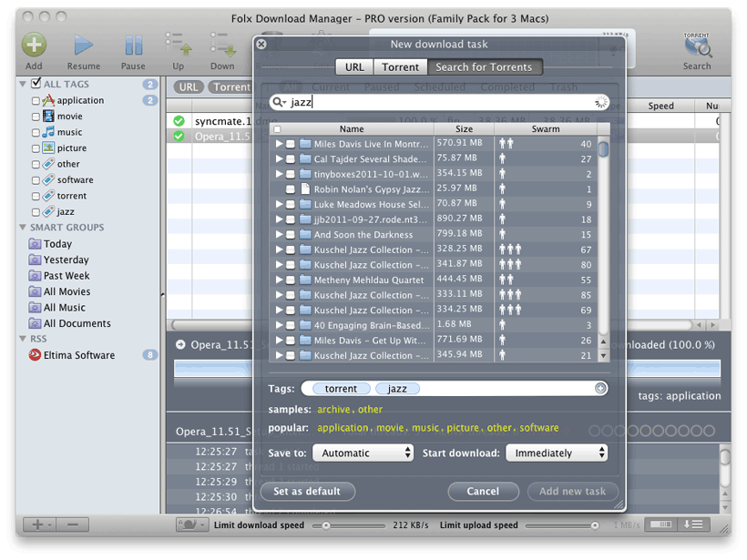Tick checkbox for Cal Tajder Several Shade
Screen dimensions: 747x560
click(x=290, y=159)
